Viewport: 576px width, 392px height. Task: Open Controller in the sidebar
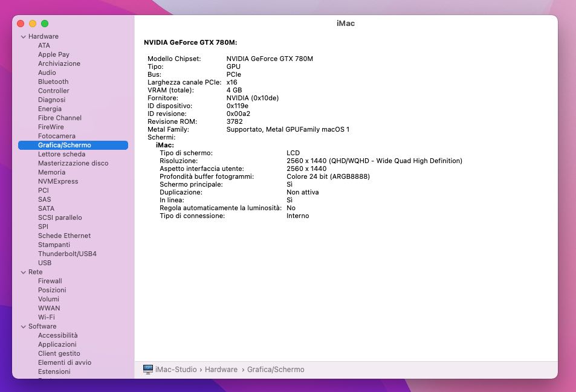54,91
